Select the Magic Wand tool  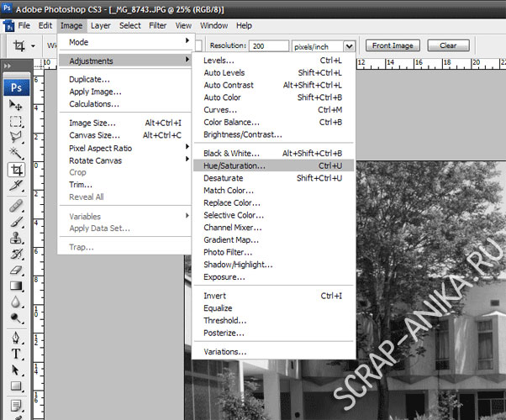(x=16, y=153)
